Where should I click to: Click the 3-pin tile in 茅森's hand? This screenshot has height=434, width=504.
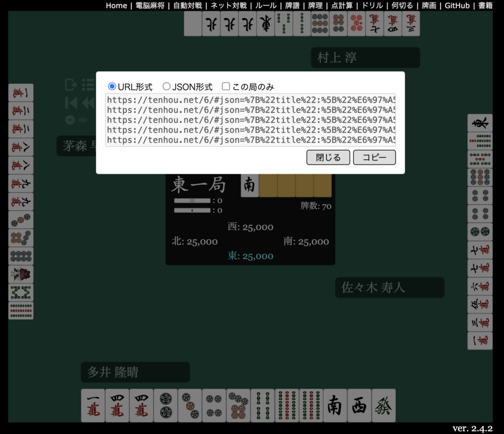point(21,220)
